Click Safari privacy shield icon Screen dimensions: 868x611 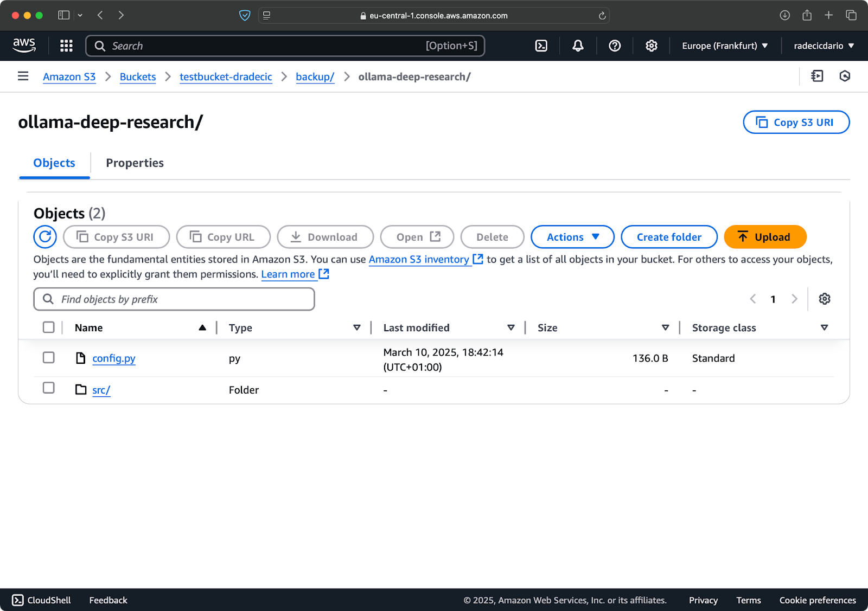click(245, 15)
